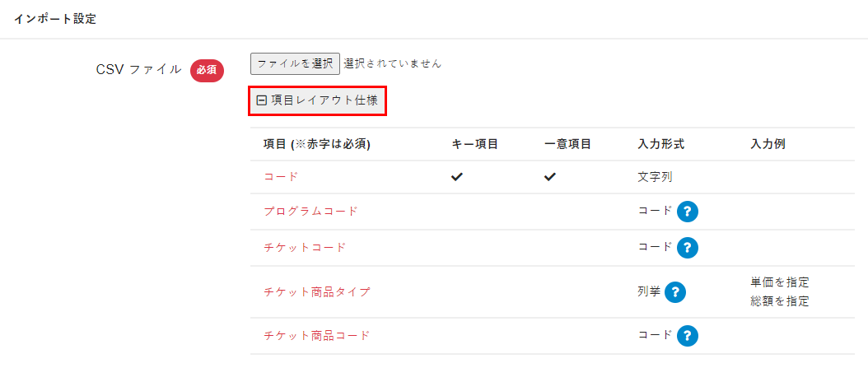Click the key-item checkmark for コード
The image size is (868, 368).
[x=457, y=177]
